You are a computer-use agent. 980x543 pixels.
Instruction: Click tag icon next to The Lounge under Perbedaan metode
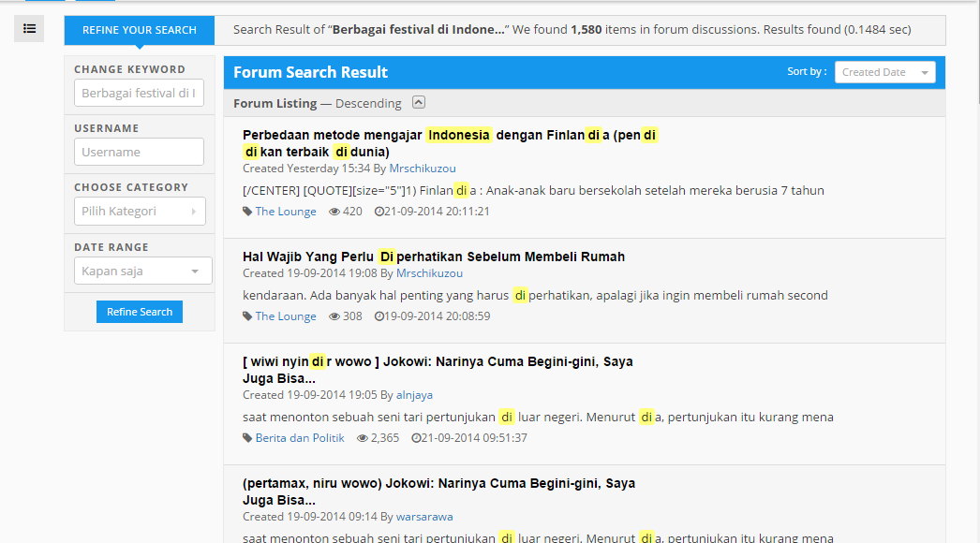(247, 212)
